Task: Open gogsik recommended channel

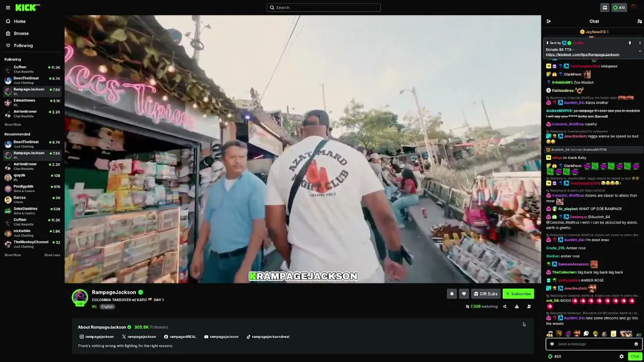Action: pos(32,177)
